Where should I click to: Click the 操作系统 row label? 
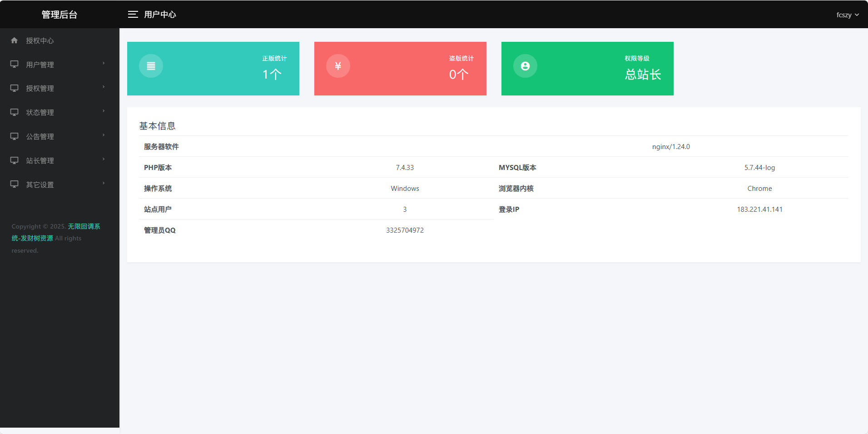[x=158, y=189]
